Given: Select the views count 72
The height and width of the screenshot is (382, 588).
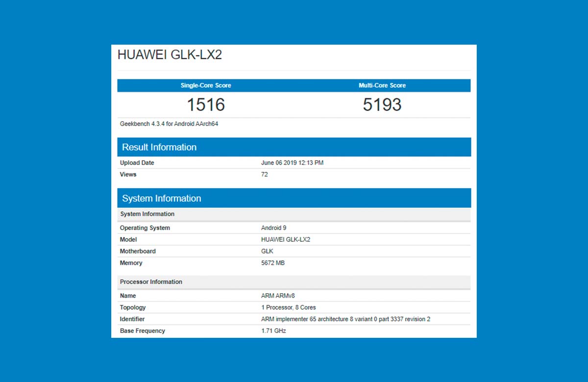Looking at the screenshot, I should point(265,175).
